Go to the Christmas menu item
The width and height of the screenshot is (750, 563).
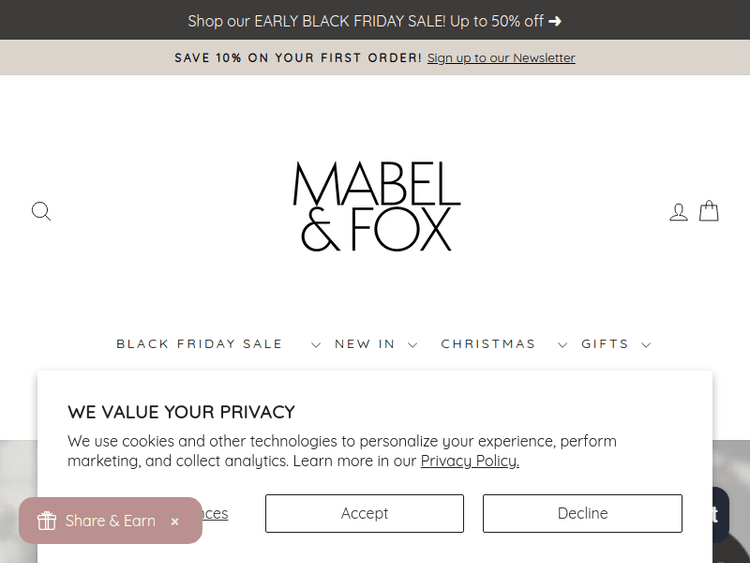click(489, 344)
